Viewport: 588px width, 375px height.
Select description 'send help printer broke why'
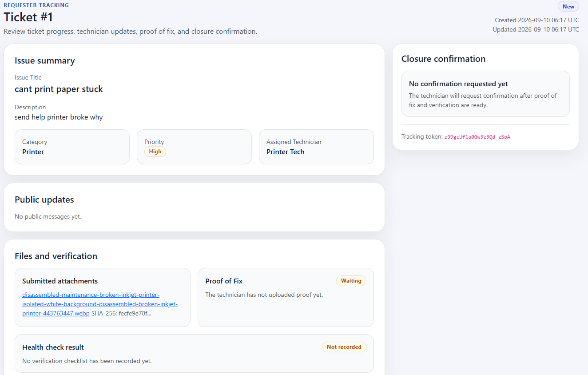pyautogui.click(x=59, y=117)
